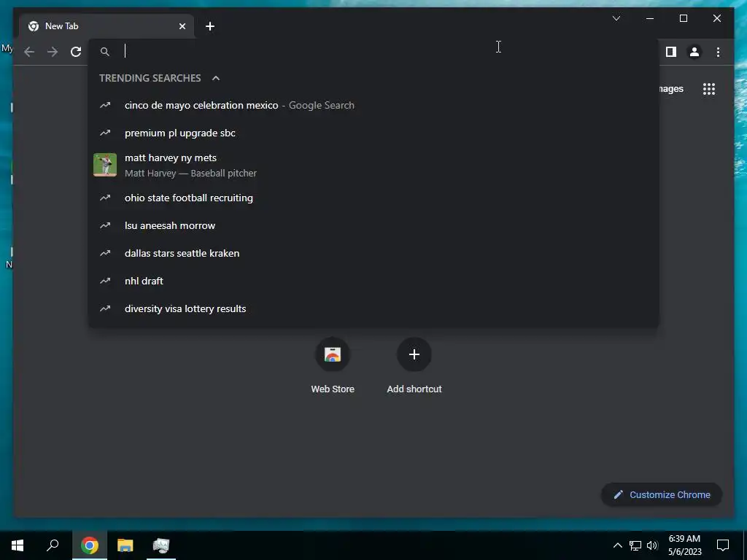The height and width of the screenshot is (560, 747).
Task: Minimize the Chrome window
Action: 650,18
